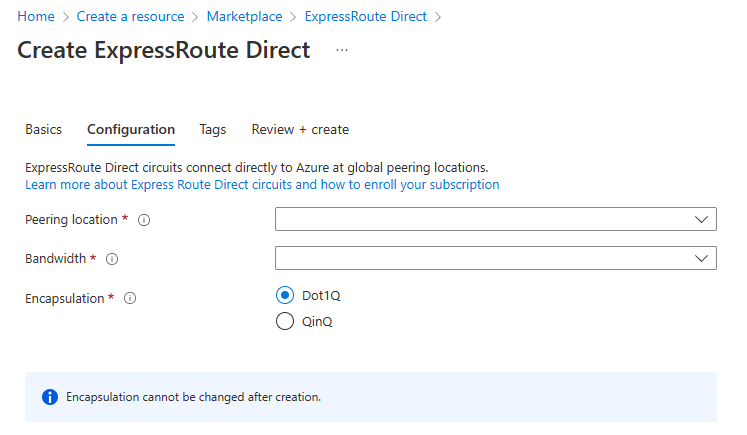This screenshot has width=747, height=435.
Task: Return to Marketplace breadcrumb
Action: point(246,16)
